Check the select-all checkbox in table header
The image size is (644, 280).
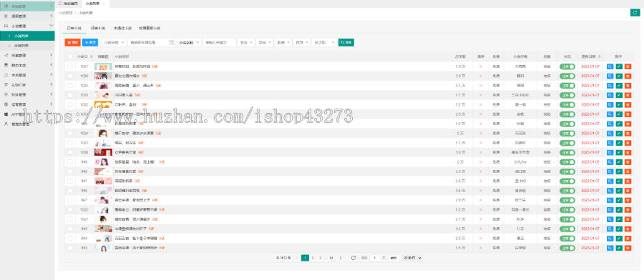70,56
